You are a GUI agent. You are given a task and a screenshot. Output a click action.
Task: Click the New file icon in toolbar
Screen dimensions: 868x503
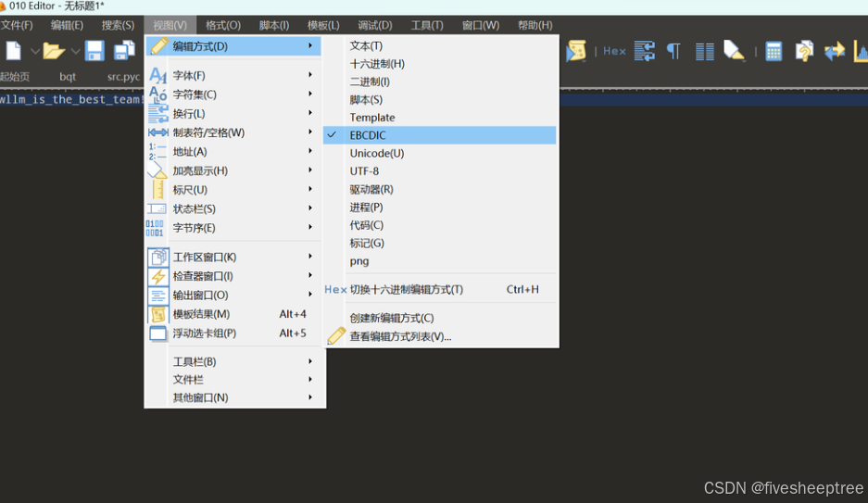click(14, 51)
